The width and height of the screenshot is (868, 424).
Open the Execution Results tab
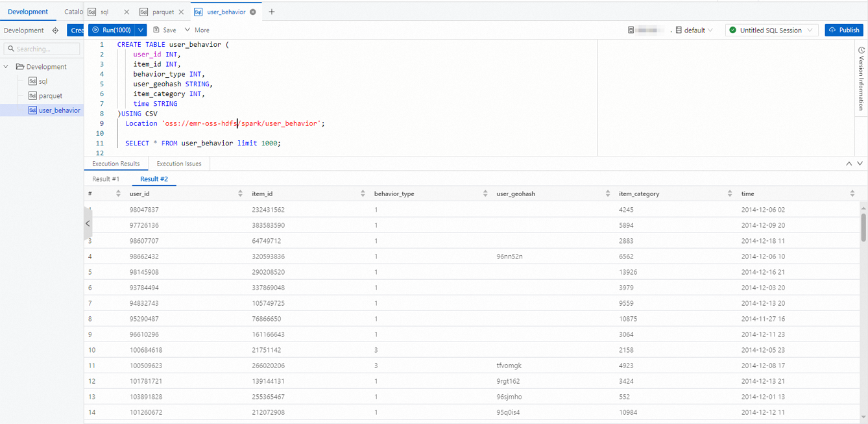pos(116,164)
